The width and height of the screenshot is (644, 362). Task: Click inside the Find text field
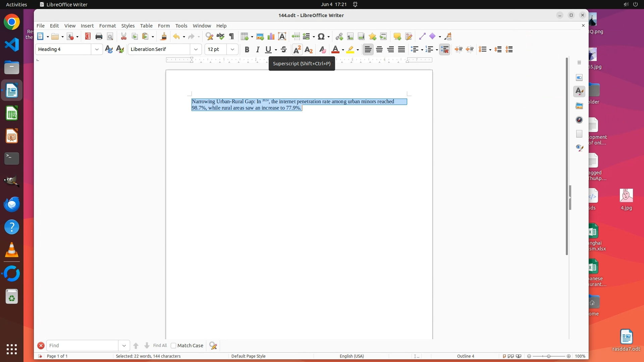click(x=82, y=346)
